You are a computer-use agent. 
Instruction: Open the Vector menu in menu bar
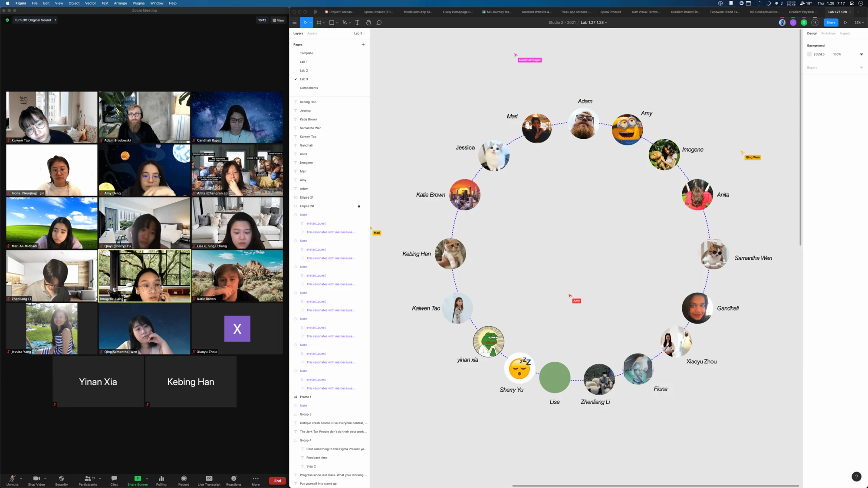pyautogui.click(x=90, y=3)
